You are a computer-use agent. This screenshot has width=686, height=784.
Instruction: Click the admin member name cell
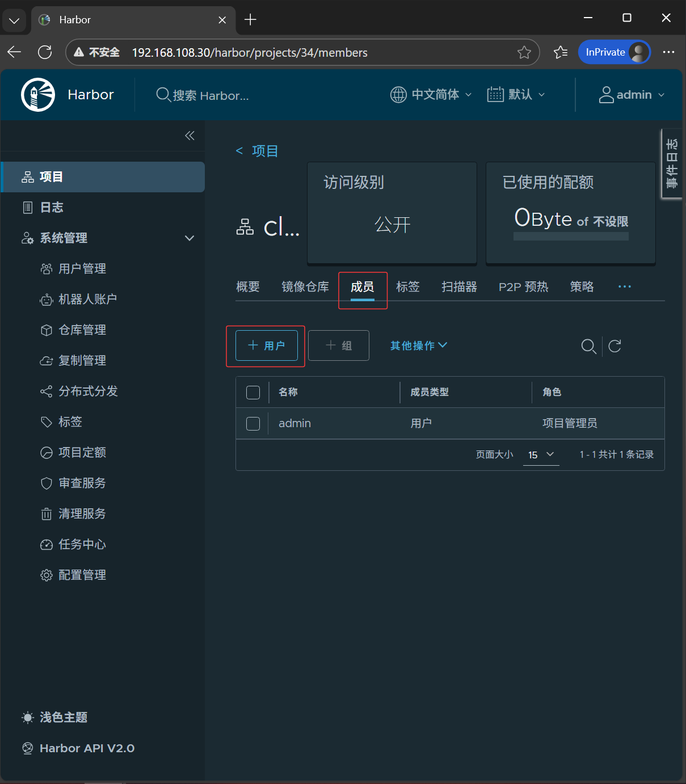click(294, 423)
